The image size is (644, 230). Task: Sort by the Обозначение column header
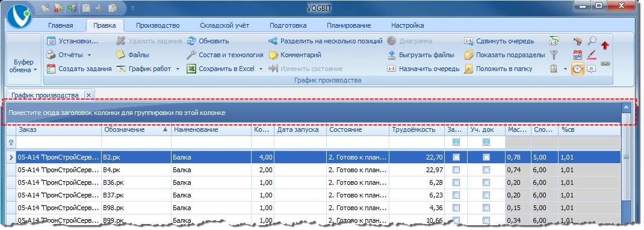136,130
